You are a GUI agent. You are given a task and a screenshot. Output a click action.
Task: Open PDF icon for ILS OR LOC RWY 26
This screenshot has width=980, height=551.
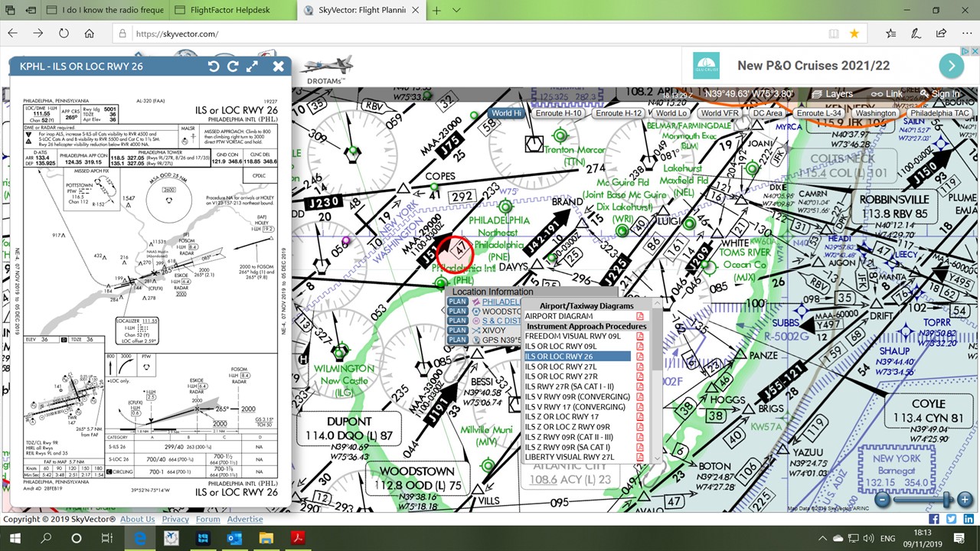pyautogui.click(x=640, y=357)
